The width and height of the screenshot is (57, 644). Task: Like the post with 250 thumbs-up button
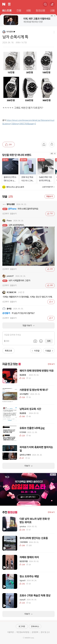pos(8,144)
